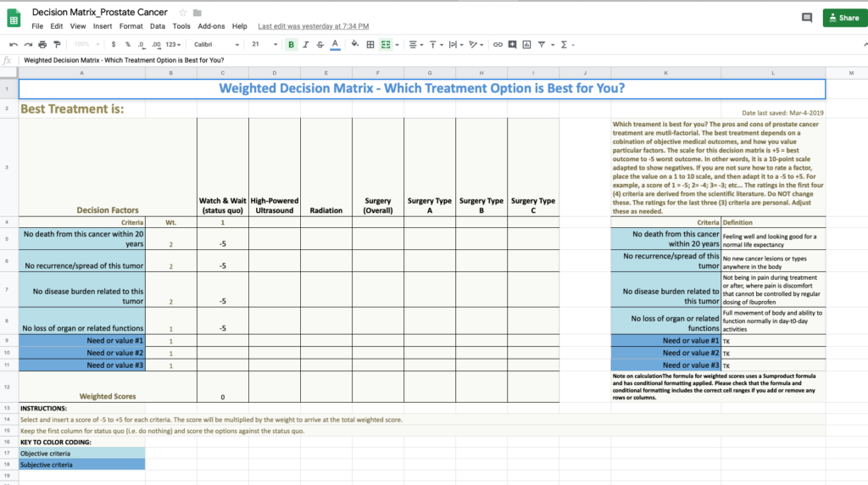Select the left 'Need or value #2' cell
Screen dimensions: 868x485
point(82,353)
